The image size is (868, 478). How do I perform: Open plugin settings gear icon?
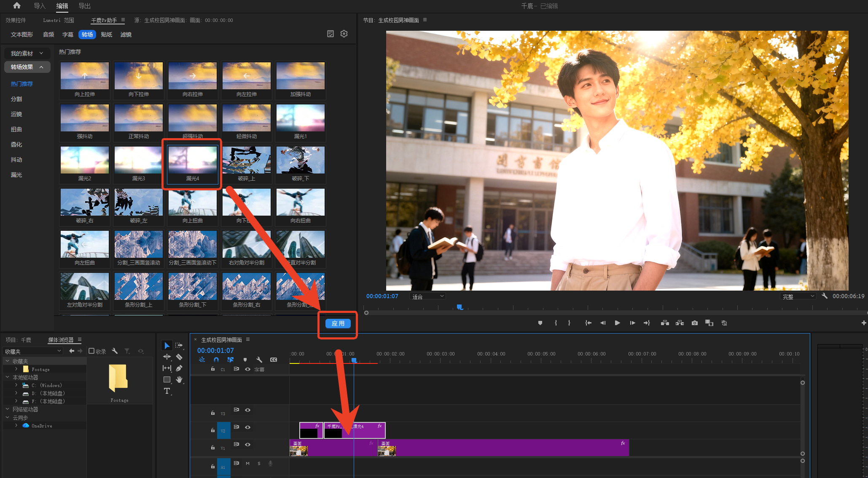click(x=344, y=34)
